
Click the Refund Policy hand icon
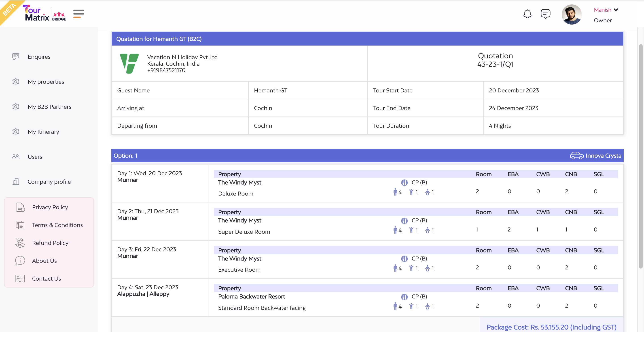[20, 243]
